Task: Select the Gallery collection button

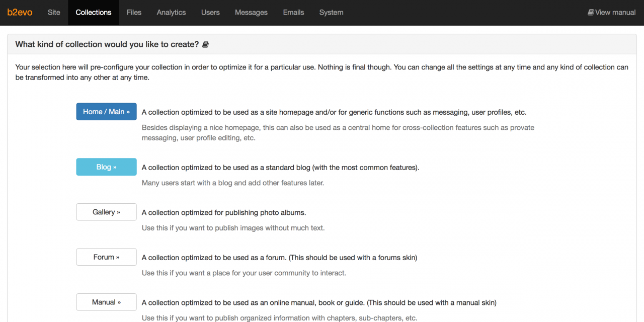Action: [106, 212]
